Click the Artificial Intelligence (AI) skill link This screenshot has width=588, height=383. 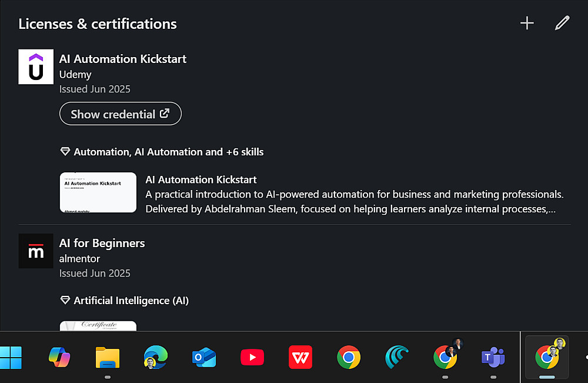(131, 301)
